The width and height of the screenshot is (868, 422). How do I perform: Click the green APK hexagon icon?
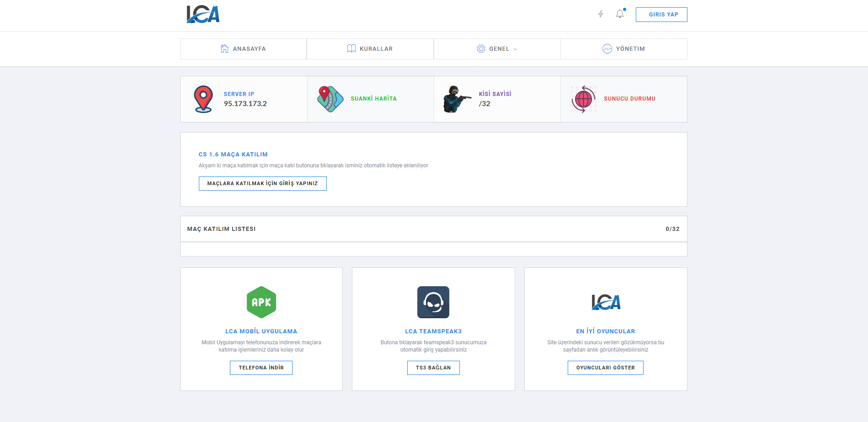tap(261, 302)
